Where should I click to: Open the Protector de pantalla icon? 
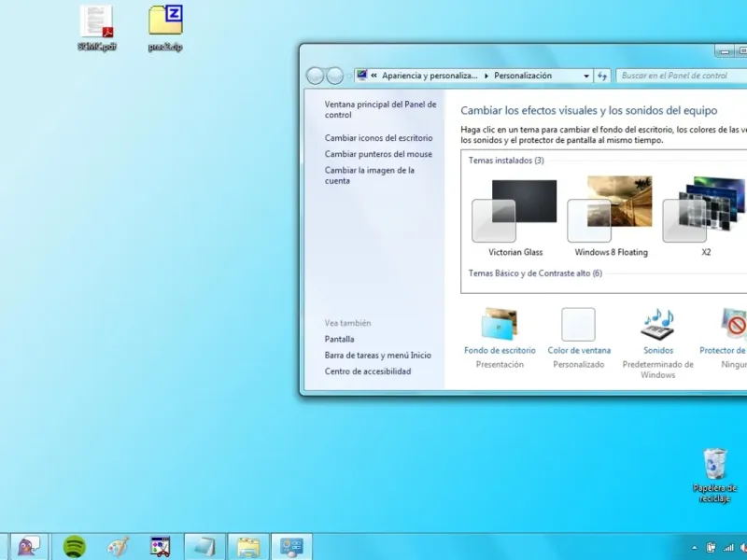[x=734, y=324]
